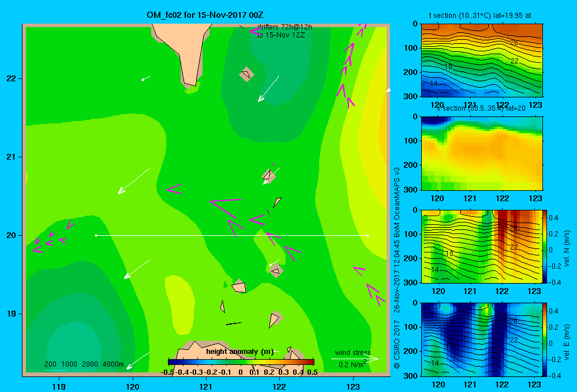Viewport: 577px width, 392px height.
Task: Click the 'vel. N (m/s)' axis label
Action: pyautogui.click(x=567, y=248)
